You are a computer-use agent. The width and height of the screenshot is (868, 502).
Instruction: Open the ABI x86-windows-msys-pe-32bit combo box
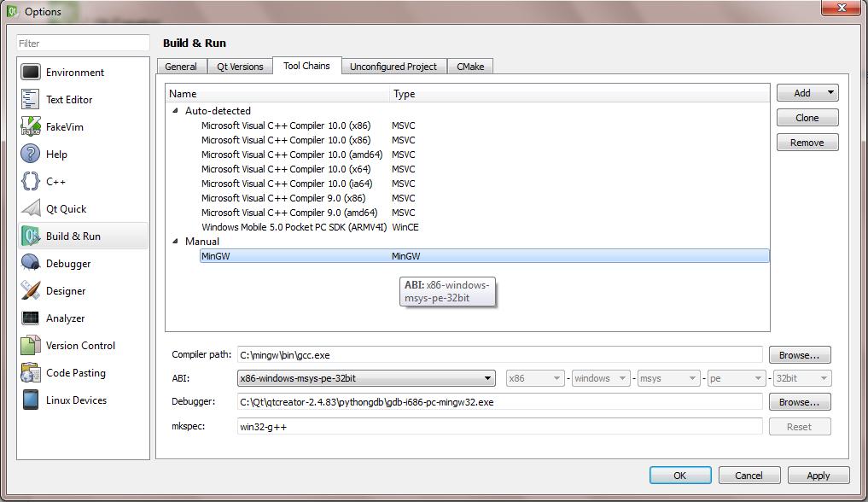[366, 378]
